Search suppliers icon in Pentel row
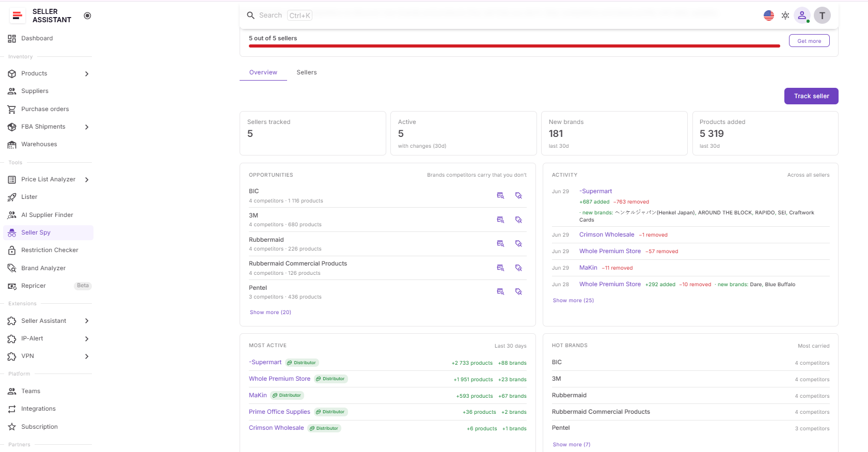 500,291
